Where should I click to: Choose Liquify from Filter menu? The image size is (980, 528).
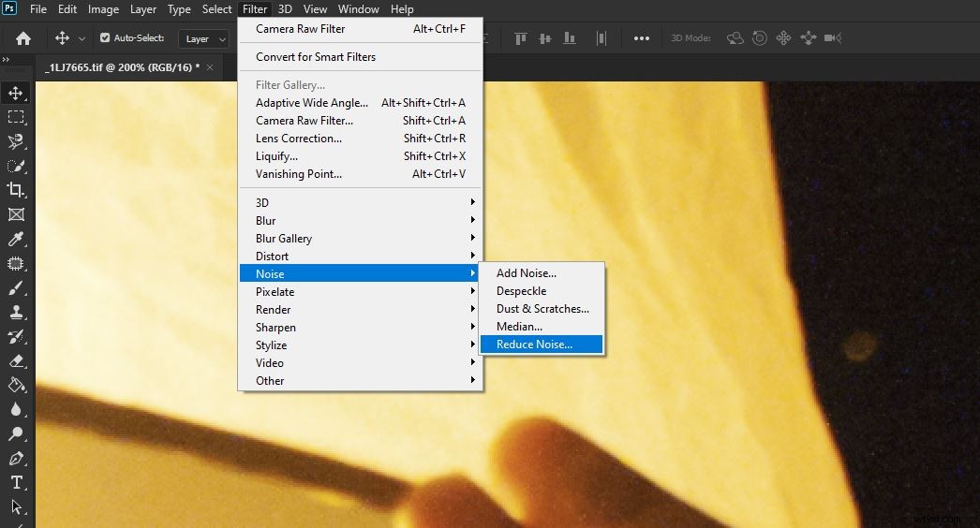361,156
